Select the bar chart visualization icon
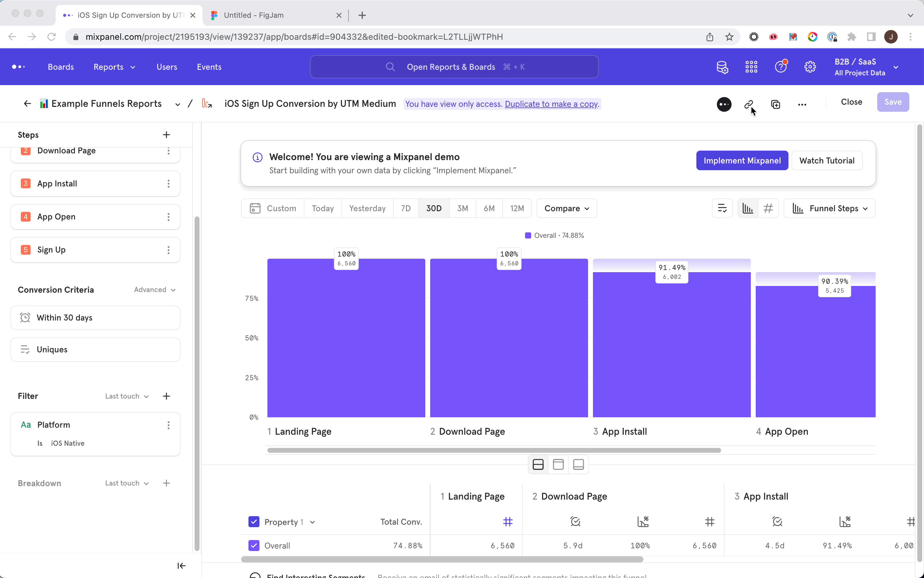 tap(747, 208)
